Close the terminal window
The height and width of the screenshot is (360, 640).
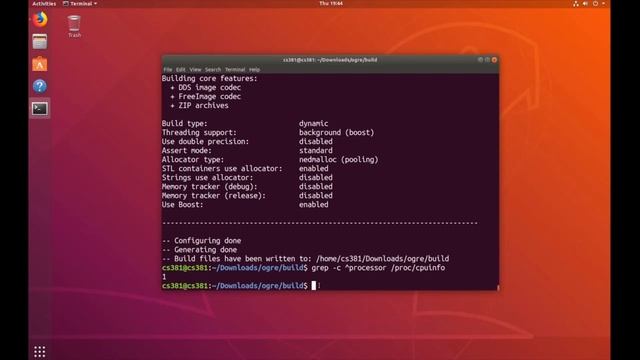click(494, 60)
